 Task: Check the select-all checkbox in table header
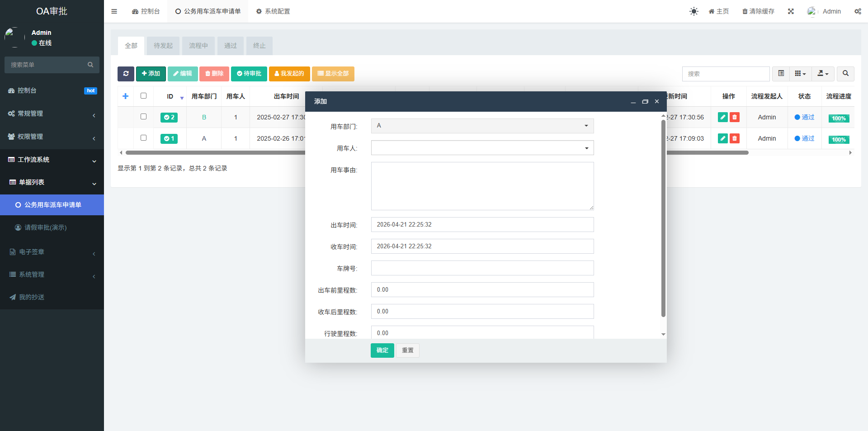(144, 96)
